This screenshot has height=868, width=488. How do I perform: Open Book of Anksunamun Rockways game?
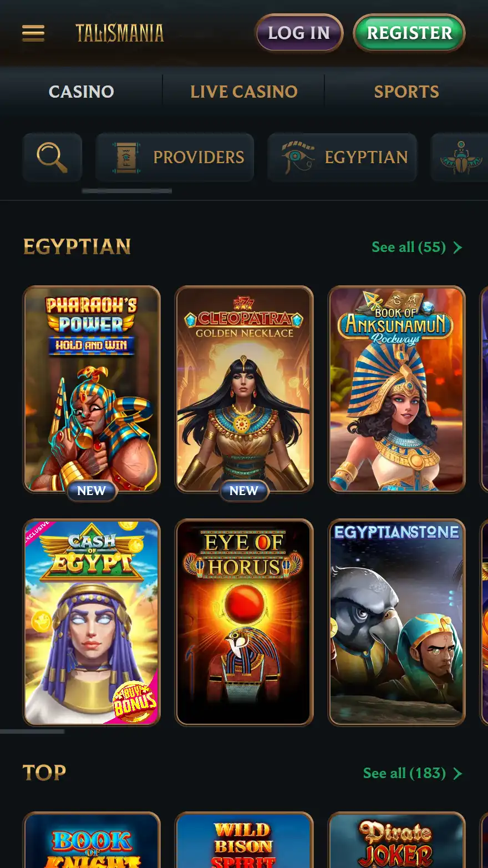[x=396, y=389]
